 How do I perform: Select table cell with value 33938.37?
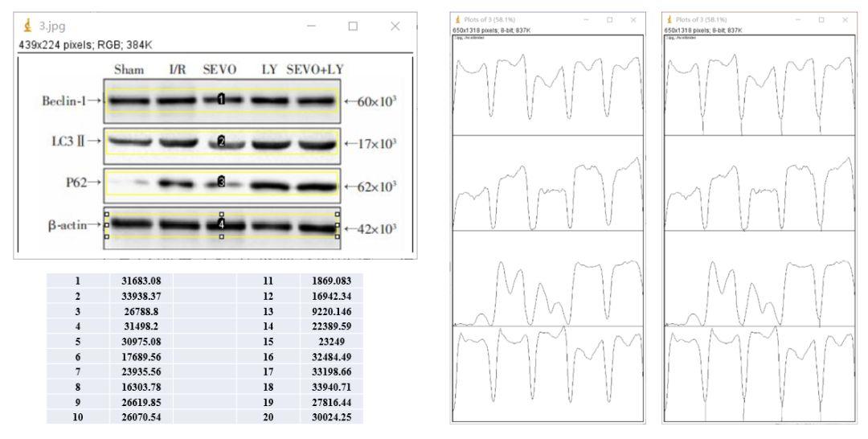click(x=141, y=296)
